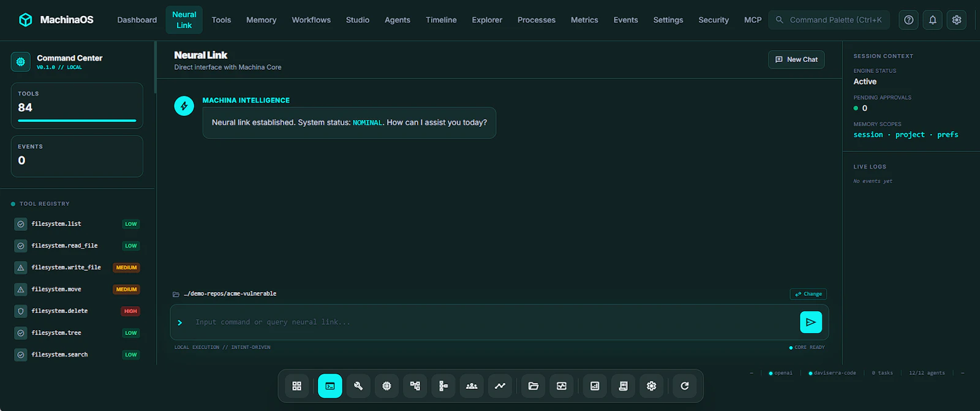Open the bar chart metrics icon in the dock
The width and height of the screenshot is (980, 411).
(x=595, y=386)
